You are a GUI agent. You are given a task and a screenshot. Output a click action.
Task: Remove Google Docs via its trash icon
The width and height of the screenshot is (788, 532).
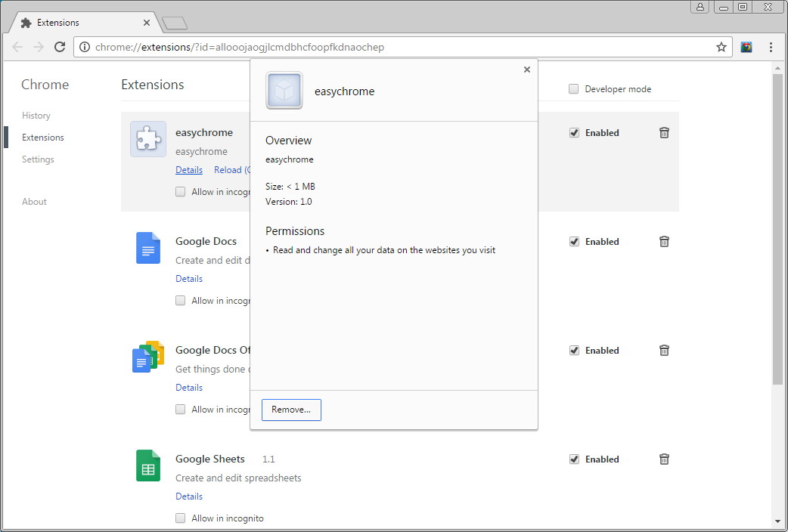point(664,242)
